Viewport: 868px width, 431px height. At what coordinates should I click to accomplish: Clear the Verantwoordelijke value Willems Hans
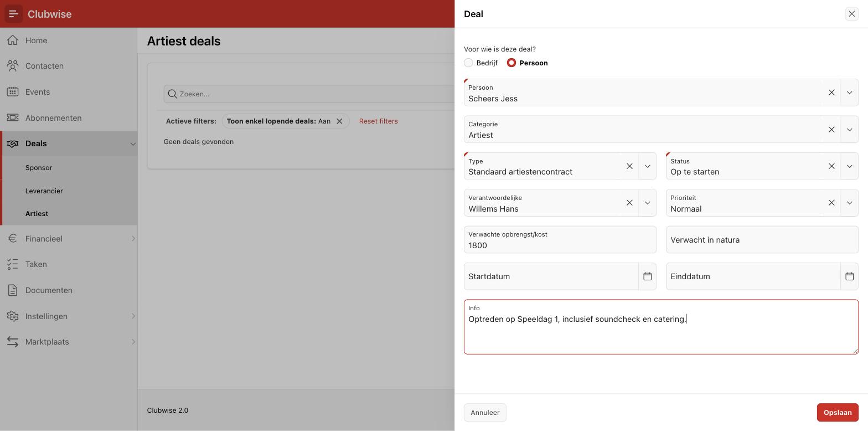[x=629, y=203]
